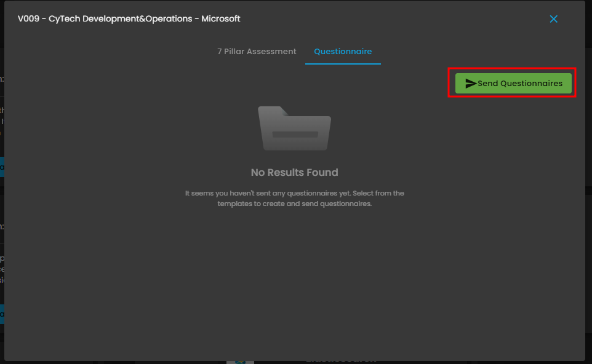Click the dimmed backdrop above the dialog title
This screenshot has height=364, width=592.
pos(295,1)
